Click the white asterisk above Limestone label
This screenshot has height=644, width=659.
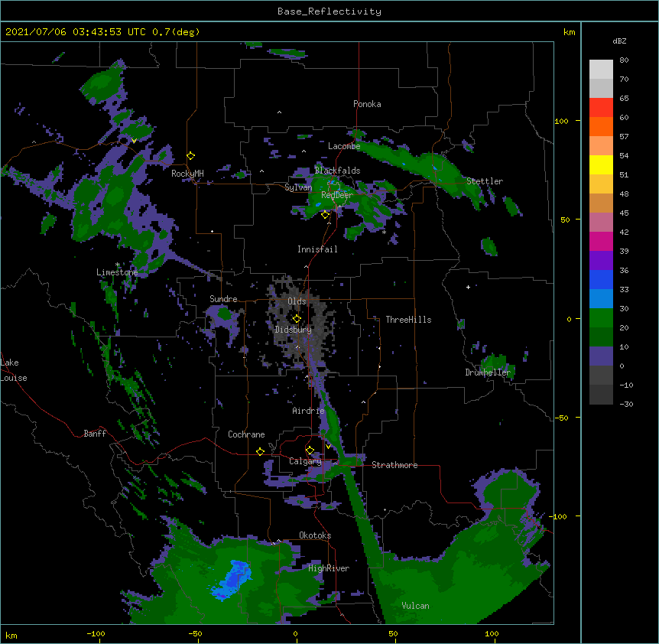[118, 265]
